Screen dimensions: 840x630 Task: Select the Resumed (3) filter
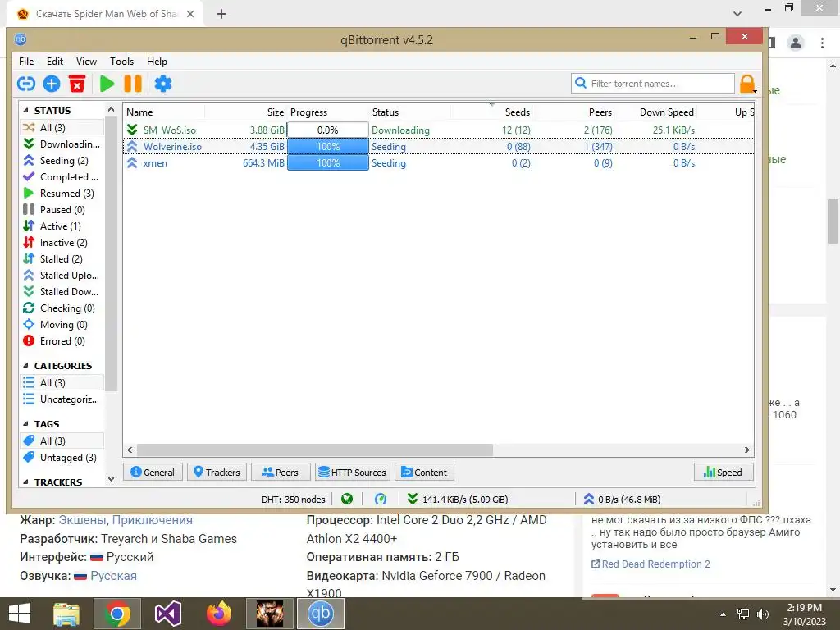[62, 194]
